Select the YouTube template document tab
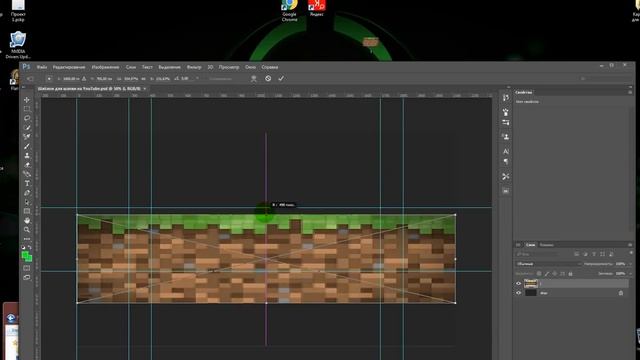The image size is (640, 360). 92,89
